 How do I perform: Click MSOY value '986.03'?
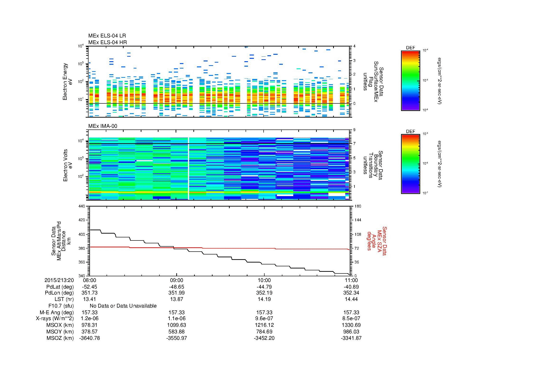pyautogui.click(x=351, y=332)
